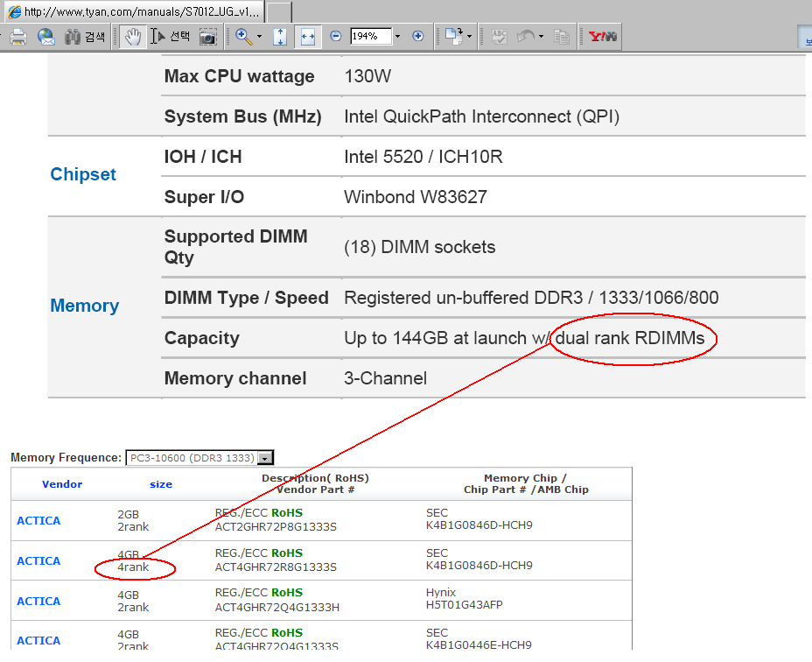
Task: Open the Memory Frequence PC3-10600 combo box
Action: coord(199,458)
